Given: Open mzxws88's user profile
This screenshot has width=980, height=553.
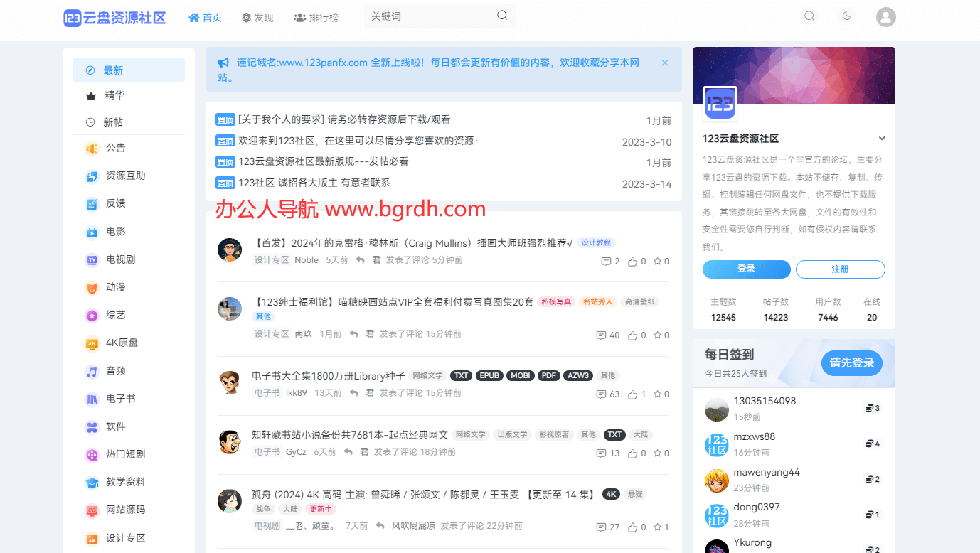Looking at the screenshot, I should click(x=755, y=436).
